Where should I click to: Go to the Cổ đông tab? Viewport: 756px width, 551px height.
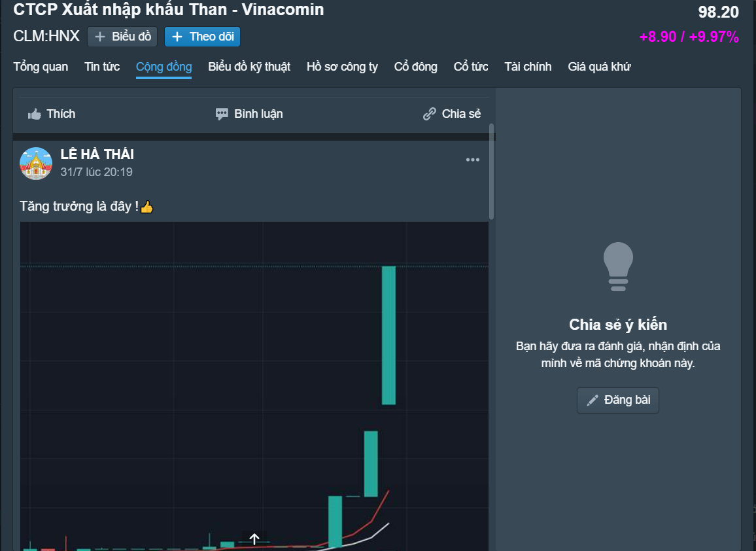point(416,67)
